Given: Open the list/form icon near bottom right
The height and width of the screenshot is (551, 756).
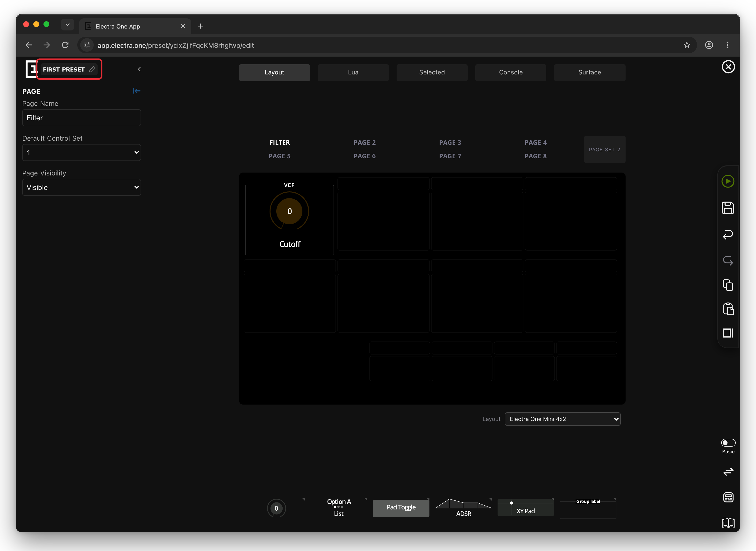Looking at the screenshot, I should [728, 497].
